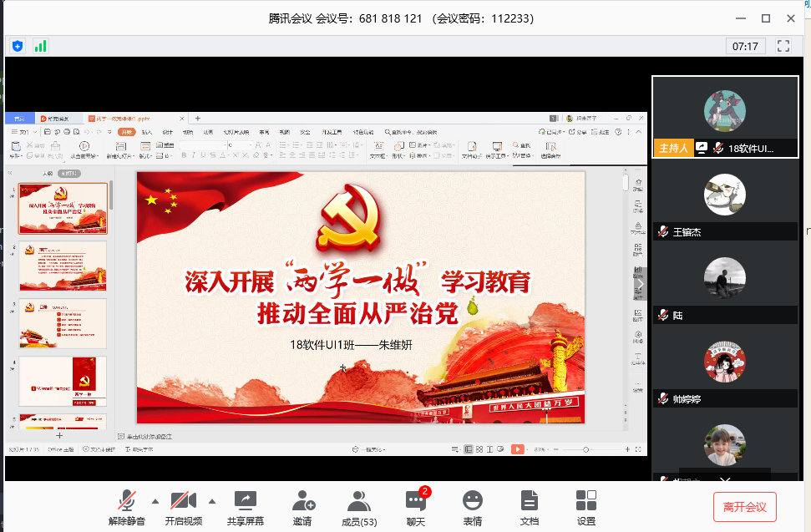The width and height of the screenshot is (811, 532).
Task: Click the blue security shield icon
Action: pyautogui.click(x=18, y=46)
